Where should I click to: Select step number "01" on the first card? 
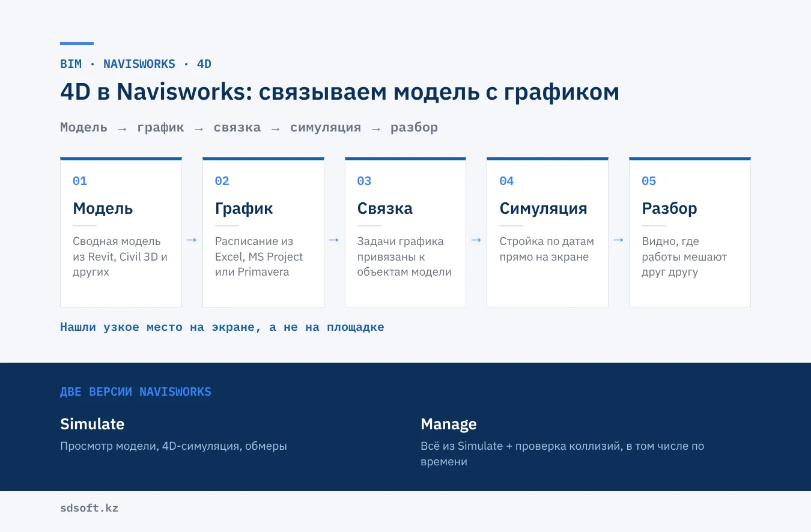point(80,181)
